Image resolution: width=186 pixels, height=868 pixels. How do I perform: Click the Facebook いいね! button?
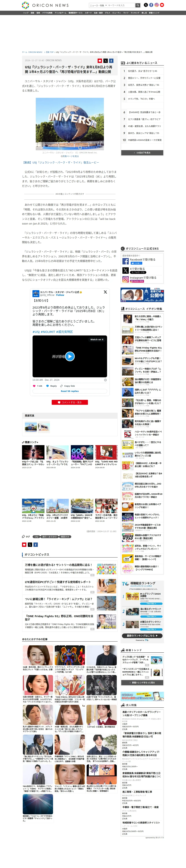pos(136,263)
